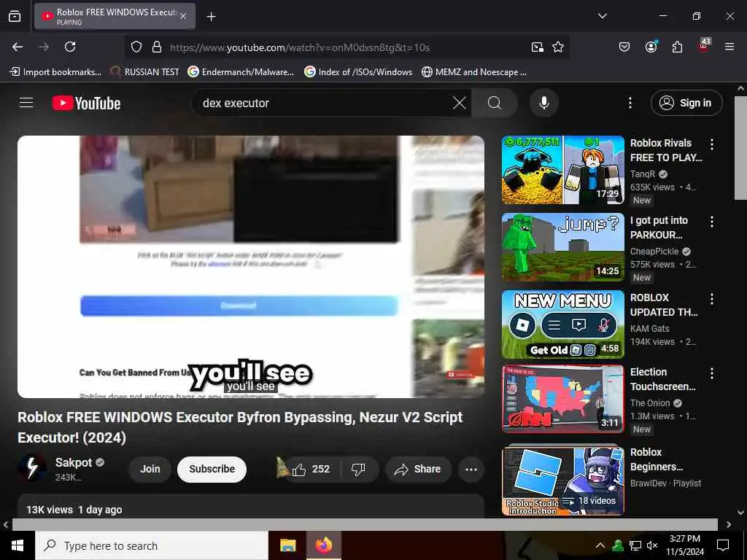Open the Windows Start menu
747x560 pixels.
coord(18,545)
